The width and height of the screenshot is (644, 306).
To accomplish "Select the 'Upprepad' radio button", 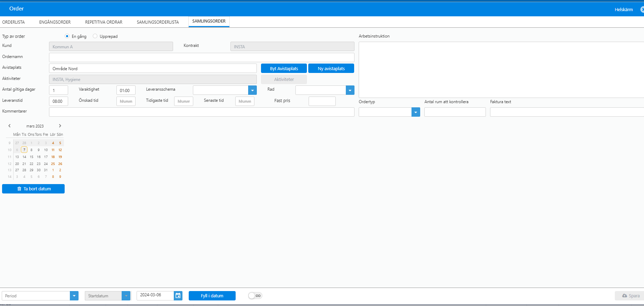I will 95,36.
